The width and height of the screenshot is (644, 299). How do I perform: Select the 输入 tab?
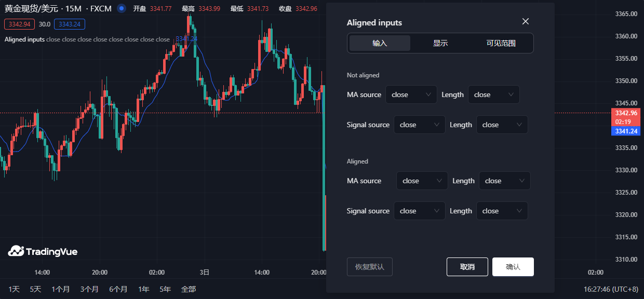380,43
